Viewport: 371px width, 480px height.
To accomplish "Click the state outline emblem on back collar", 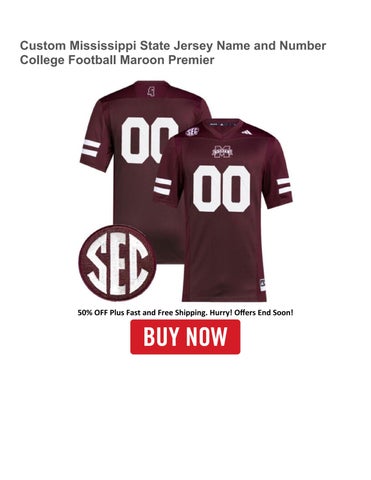I will coord(152,91).
